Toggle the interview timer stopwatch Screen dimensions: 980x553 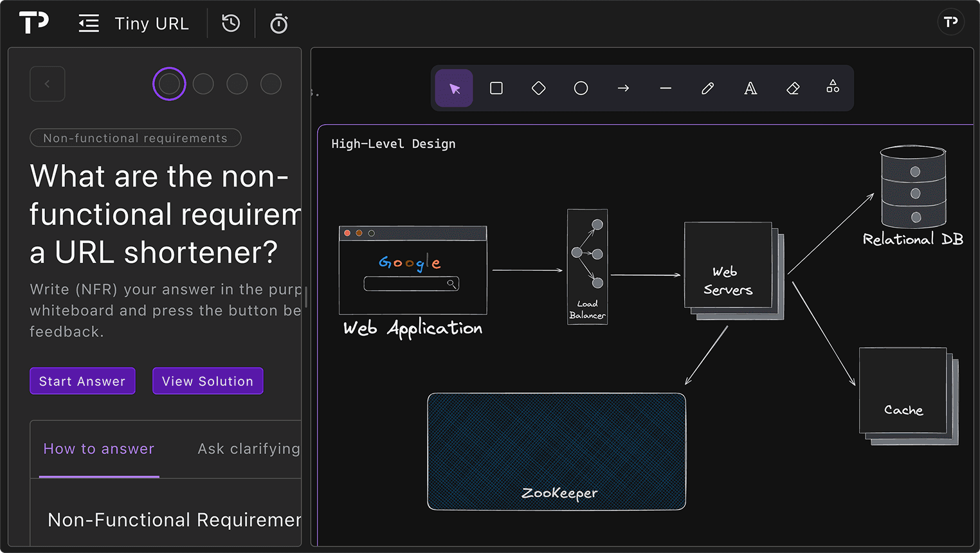click(278, 23)
